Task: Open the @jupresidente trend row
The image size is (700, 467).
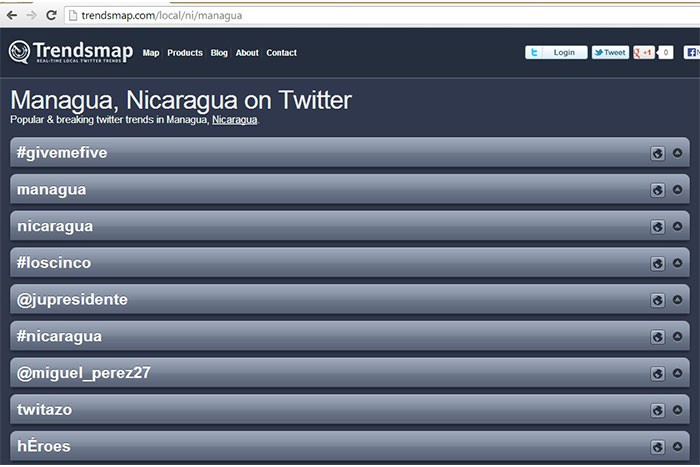Action: pyautogui.click(x=350, y=299)
